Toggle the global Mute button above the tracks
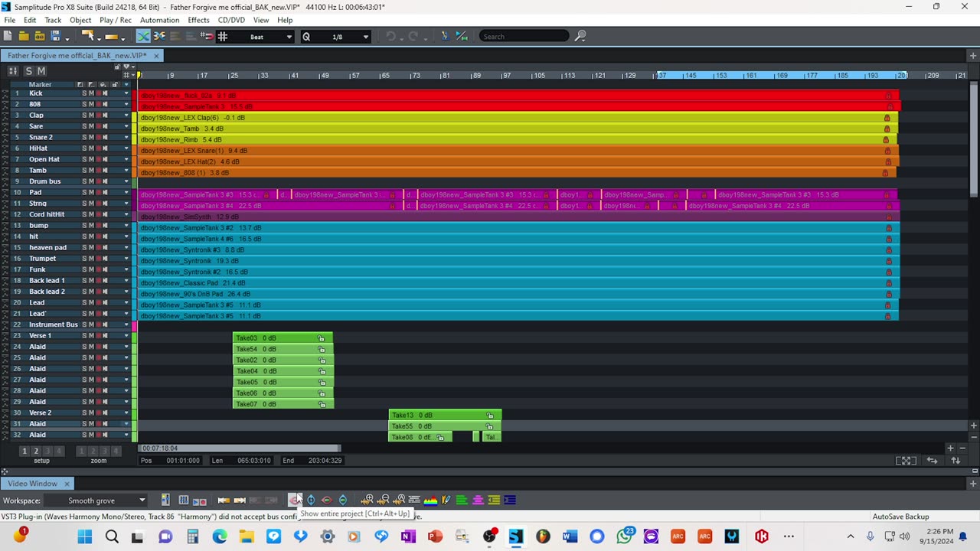This screenshot has height=551, width=980. 41,70
